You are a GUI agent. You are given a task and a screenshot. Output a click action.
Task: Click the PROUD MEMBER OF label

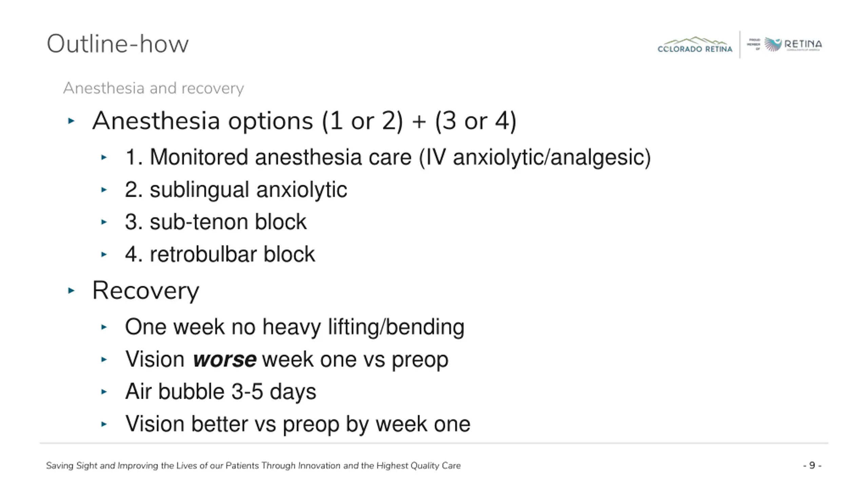click(753, 44)
